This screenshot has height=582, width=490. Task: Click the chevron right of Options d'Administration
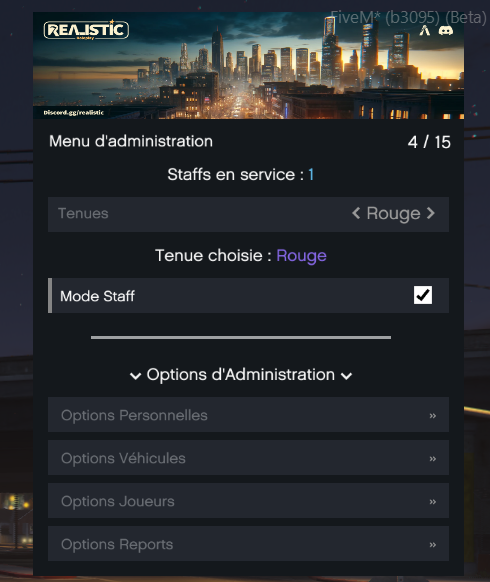click(346, 376)
